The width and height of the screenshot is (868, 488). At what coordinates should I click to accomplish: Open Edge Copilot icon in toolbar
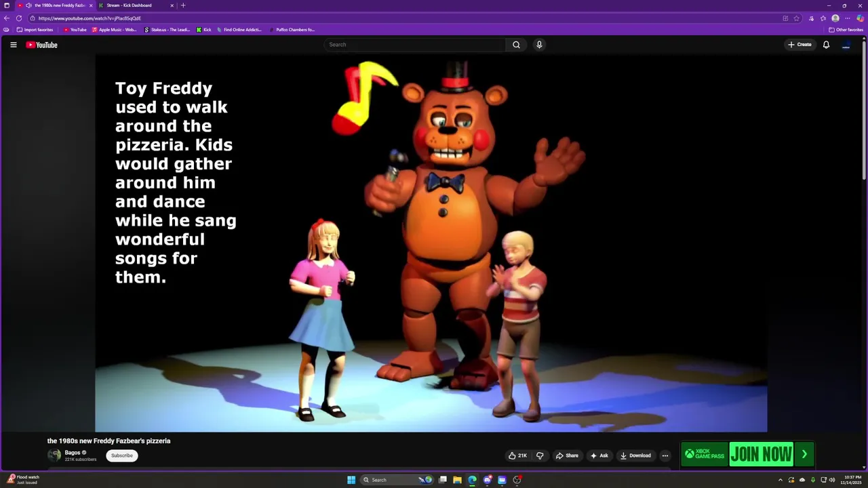point(860,18)
